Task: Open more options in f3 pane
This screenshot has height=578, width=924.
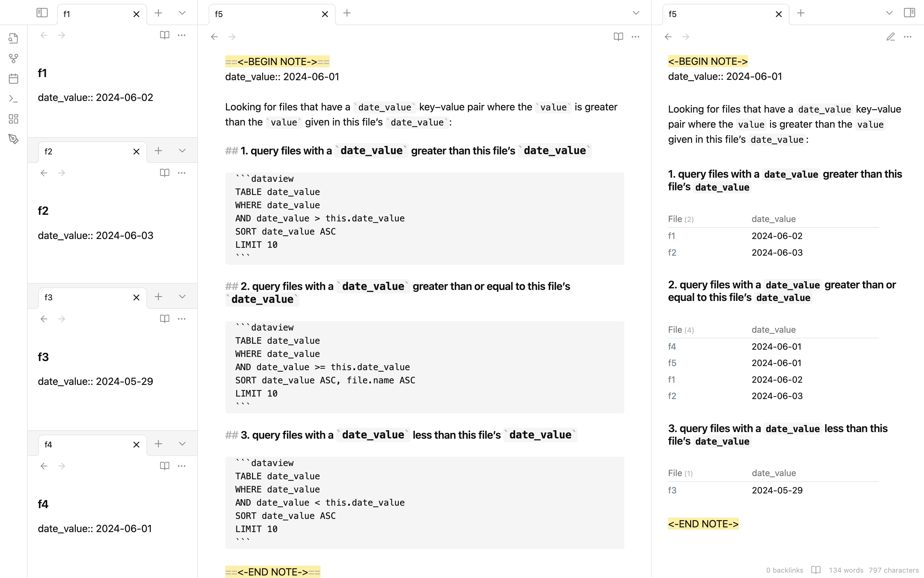Action: pos(182,319)
